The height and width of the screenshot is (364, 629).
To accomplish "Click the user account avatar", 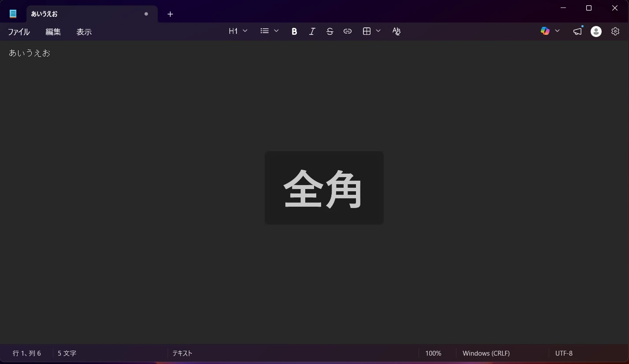I will (x=596, y=31).
